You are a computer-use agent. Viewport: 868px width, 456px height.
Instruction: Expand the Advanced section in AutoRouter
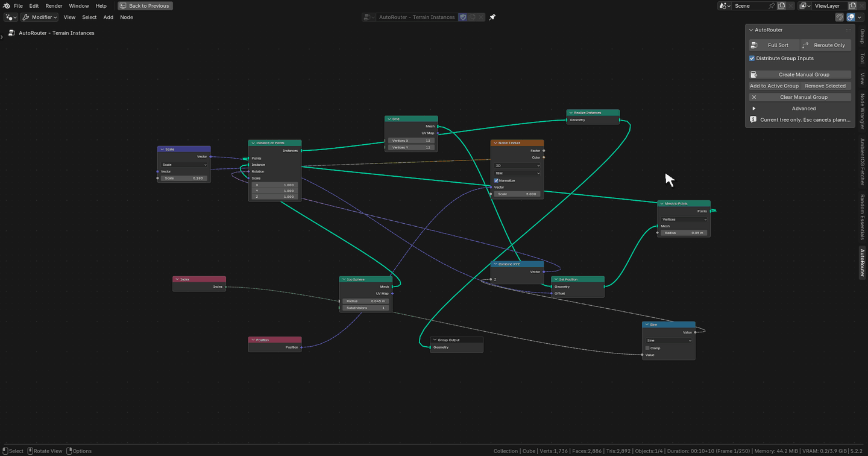[753, 109]
